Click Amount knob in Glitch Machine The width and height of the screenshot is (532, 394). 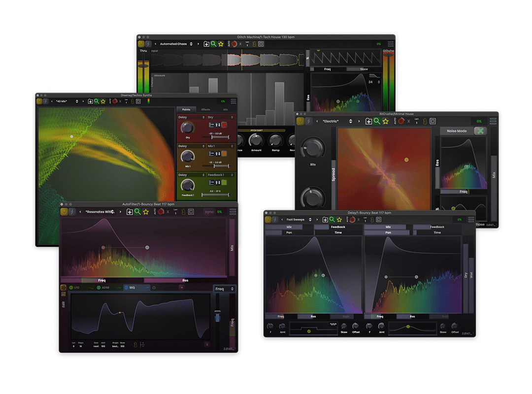tap(256, 140)
